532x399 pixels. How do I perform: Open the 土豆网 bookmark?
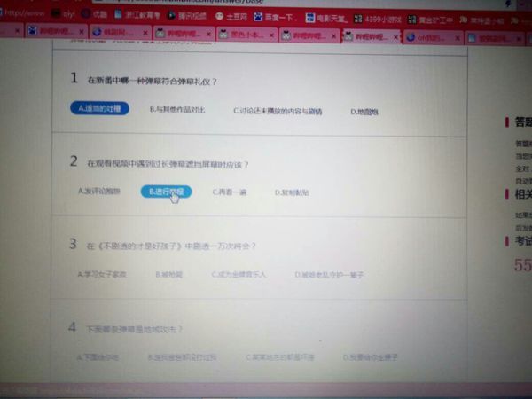[231, 16]
